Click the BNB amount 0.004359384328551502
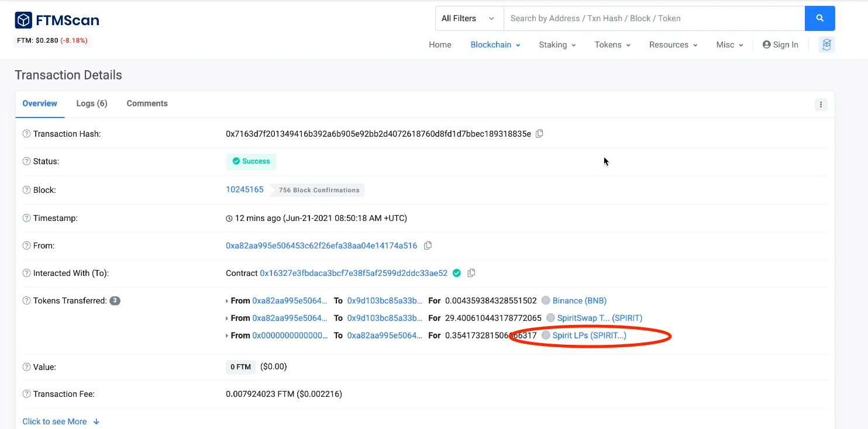868x429 pixels. coord(491,300)
